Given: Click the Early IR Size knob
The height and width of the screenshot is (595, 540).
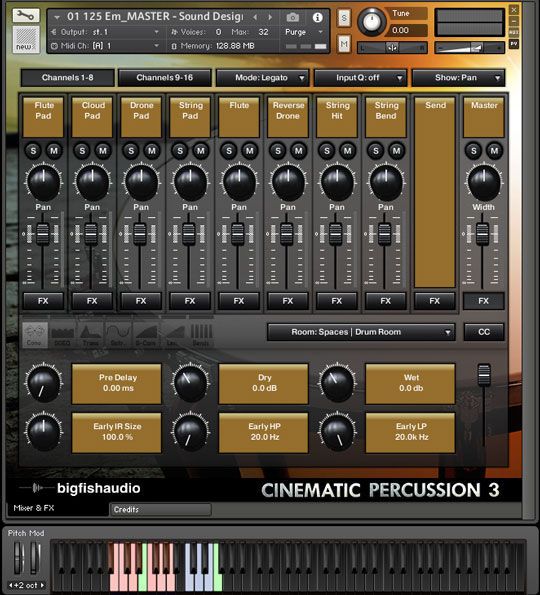Looking at the screenshot, I should (43, 432).
